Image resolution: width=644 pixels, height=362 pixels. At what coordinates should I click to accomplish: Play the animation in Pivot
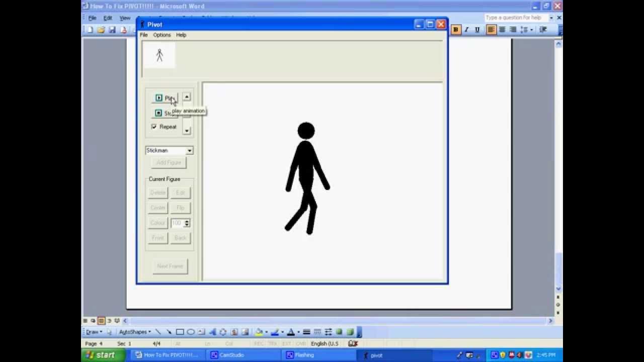click(165, 98)
